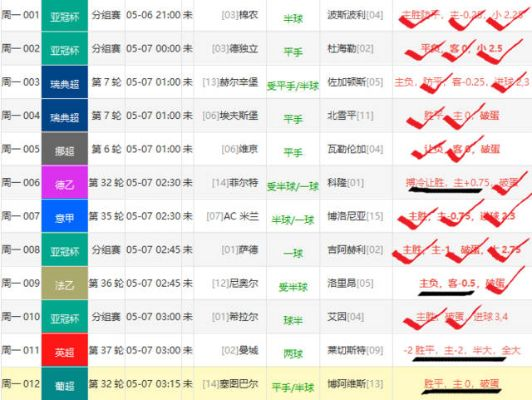Select the blue 意甲 league badge
The height and width of the screenshot is (400, 532).
point(64,216)
